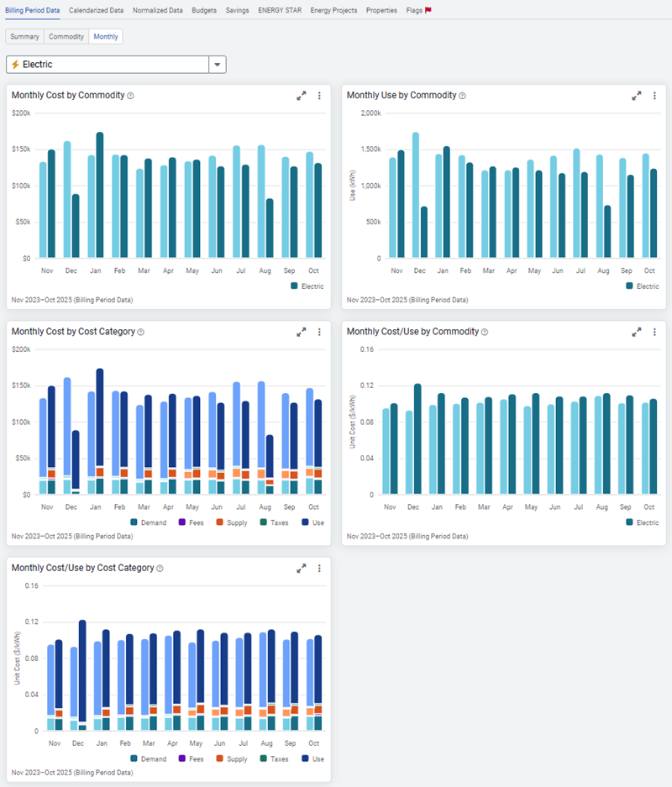The height and width of the screenshot is (787, 672).
Task: Open Monthly Cost/Use by Commodity kebab menu
Action: point(654,332)
